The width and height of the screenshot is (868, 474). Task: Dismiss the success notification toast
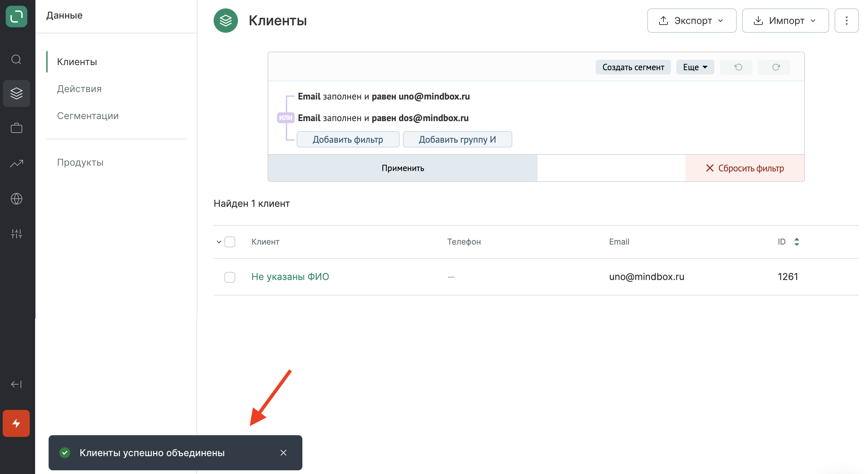(x=283, y=453)
